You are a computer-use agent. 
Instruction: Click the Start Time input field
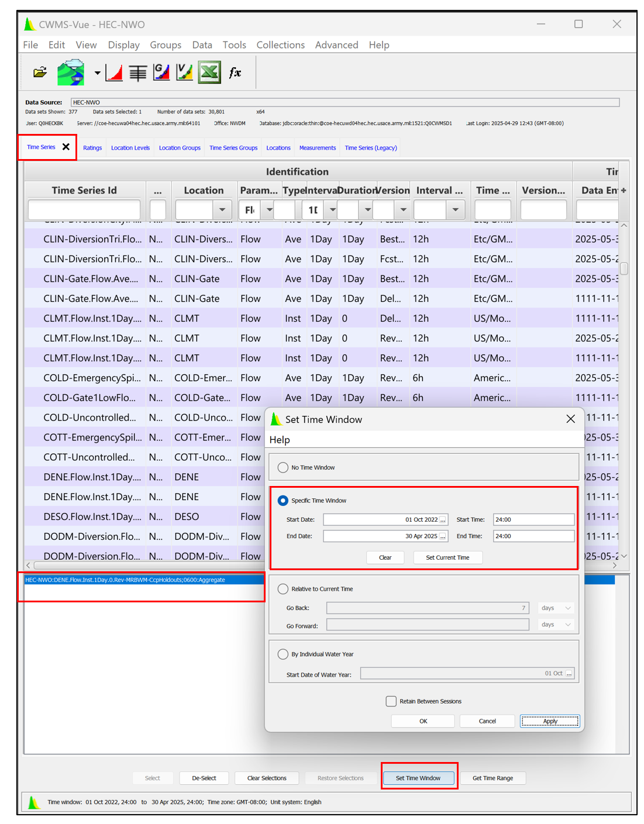(x=533, y=520)
